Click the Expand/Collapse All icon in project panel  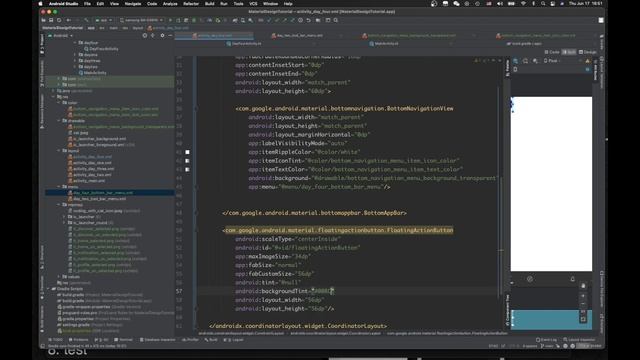click(153, 36)
